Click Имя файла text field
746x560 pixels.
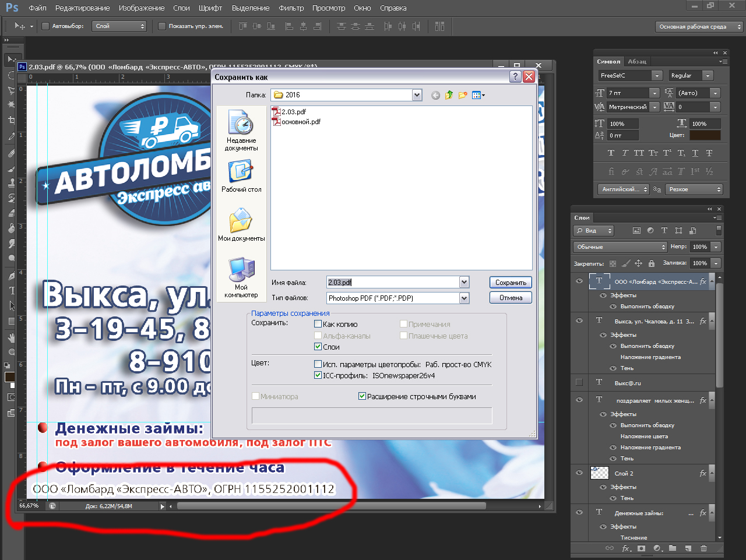click(392, 282)
